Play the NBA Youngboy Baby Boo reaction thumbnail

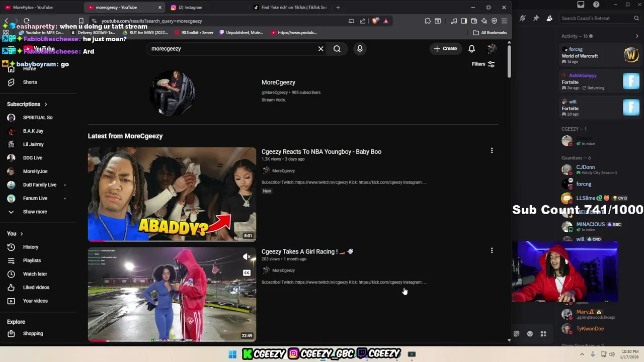coord(172,194)
